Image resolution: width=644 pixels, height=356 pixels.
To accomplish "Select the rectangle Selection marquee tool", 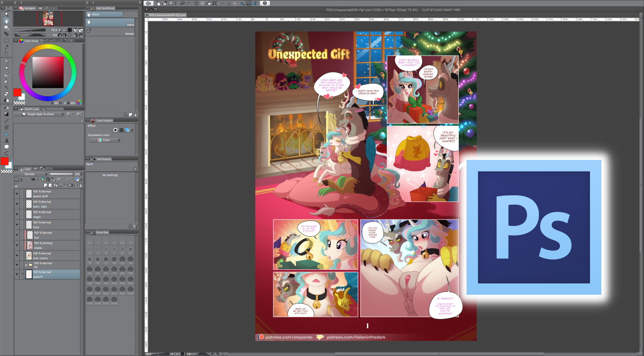I will (x=6, y=41).
